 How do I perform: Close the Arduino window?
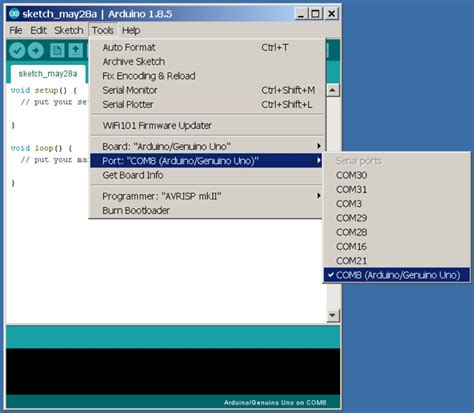331,14
